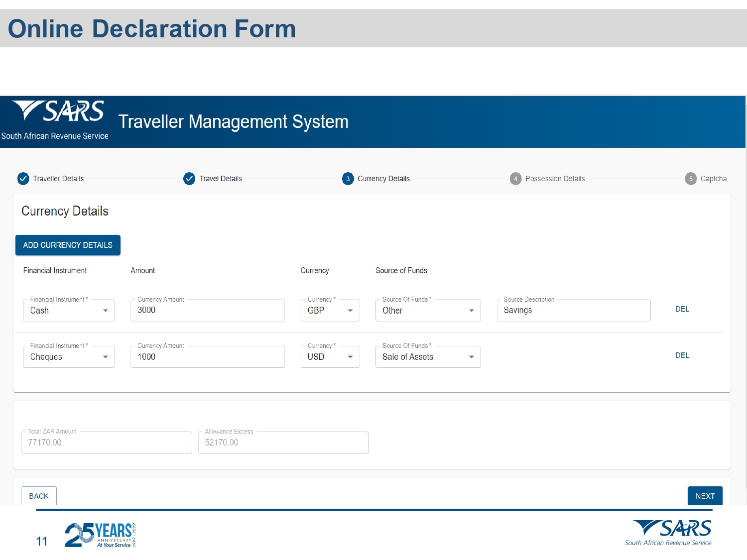Viewport: 747px width, 560px height.
Task: Open the Financial Instrument dropdown showing Cheques
Action: click(x=69, y=357)
